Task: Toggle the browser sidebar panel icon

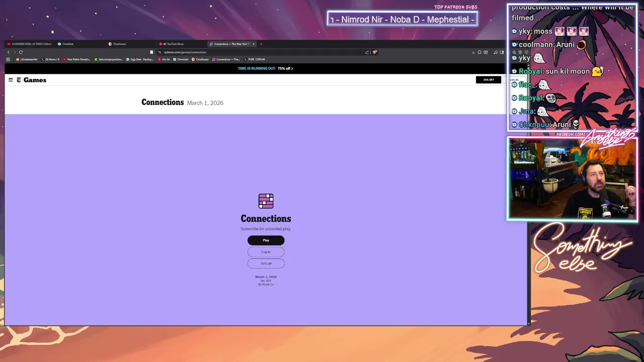Action: (502, 52)
